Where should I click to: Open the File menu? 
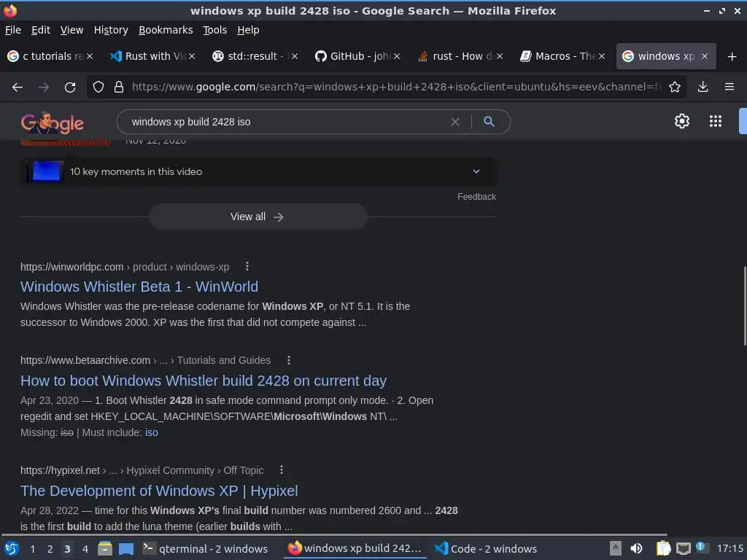tap(13, 30)
